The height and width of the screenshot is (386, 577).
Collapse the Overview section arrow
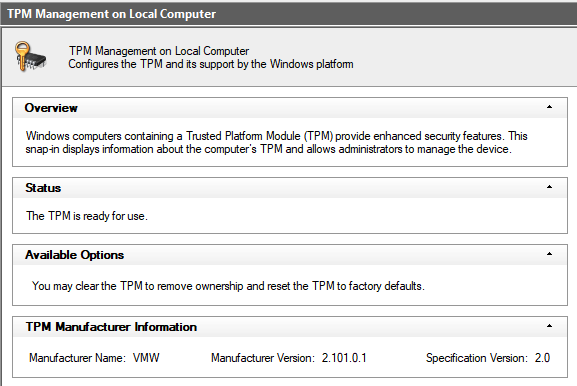(x=549, y=107)
